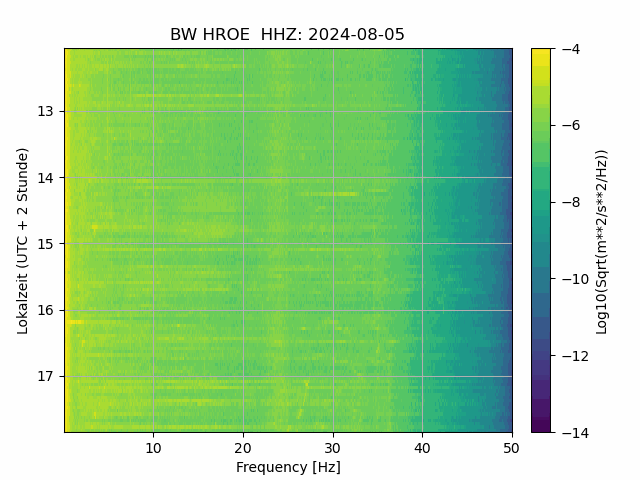Click the colorbar tick label '−4'
Screen dimensions: 640x480
point(571,49)
